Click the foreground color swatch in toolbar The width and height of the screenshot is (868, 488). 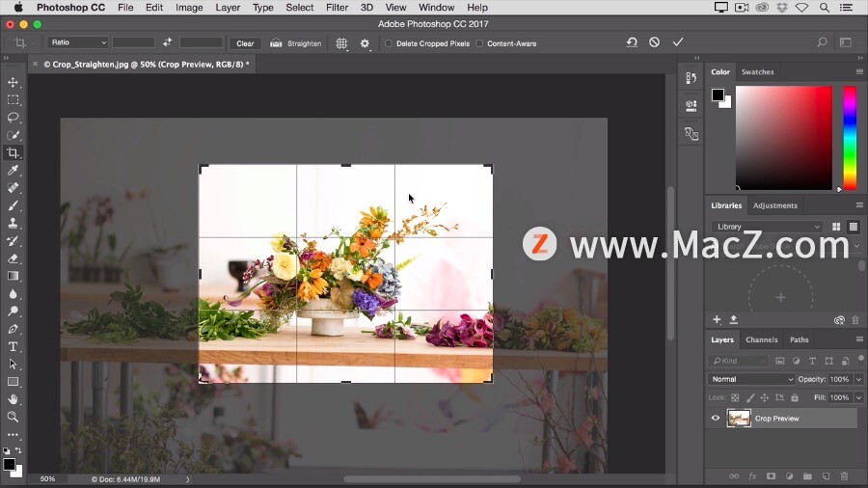click(x=9, y=464)
